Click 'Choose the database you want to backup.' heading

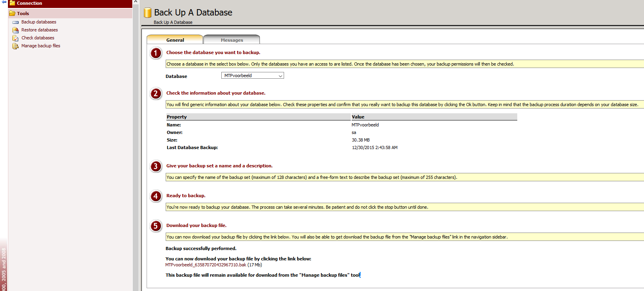point(213,52)
